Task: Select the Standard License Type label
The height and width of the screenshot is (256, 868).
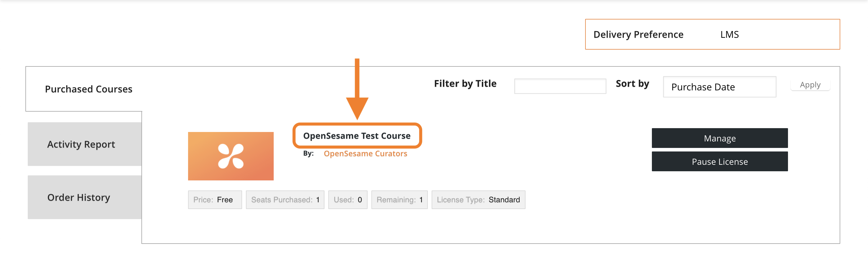Action: pyautogui.click(x=478, y=199)
